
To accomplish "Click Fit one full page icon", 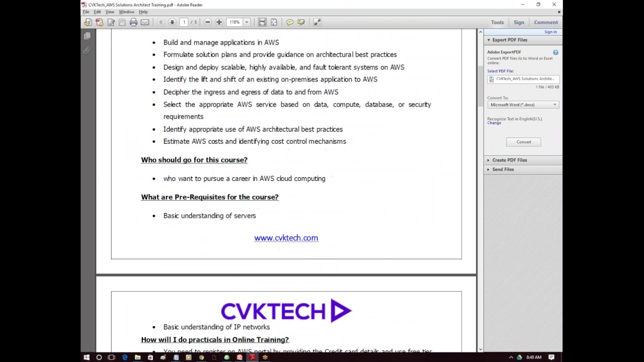I will pyautogui.click(x=274, y=22).
